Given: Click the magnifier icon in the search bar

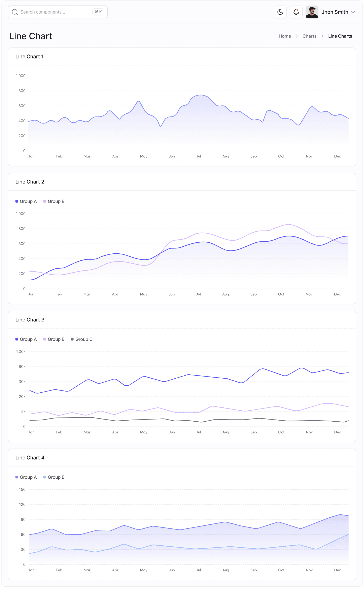Looking at the screenshot, I should pos(15,12).
